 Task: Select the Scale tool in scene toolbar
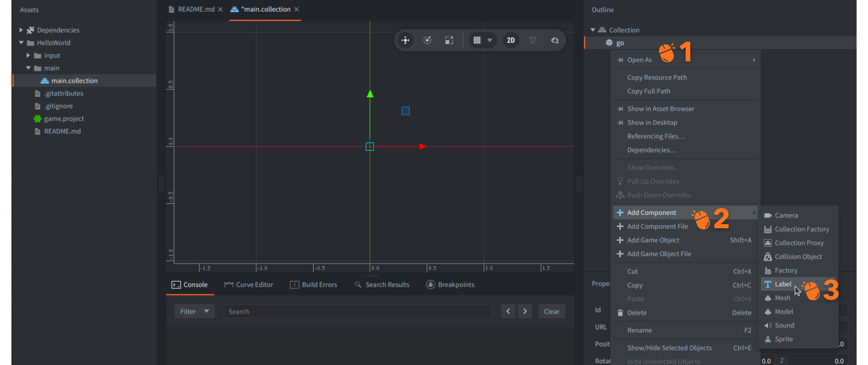tap(449, 41)
